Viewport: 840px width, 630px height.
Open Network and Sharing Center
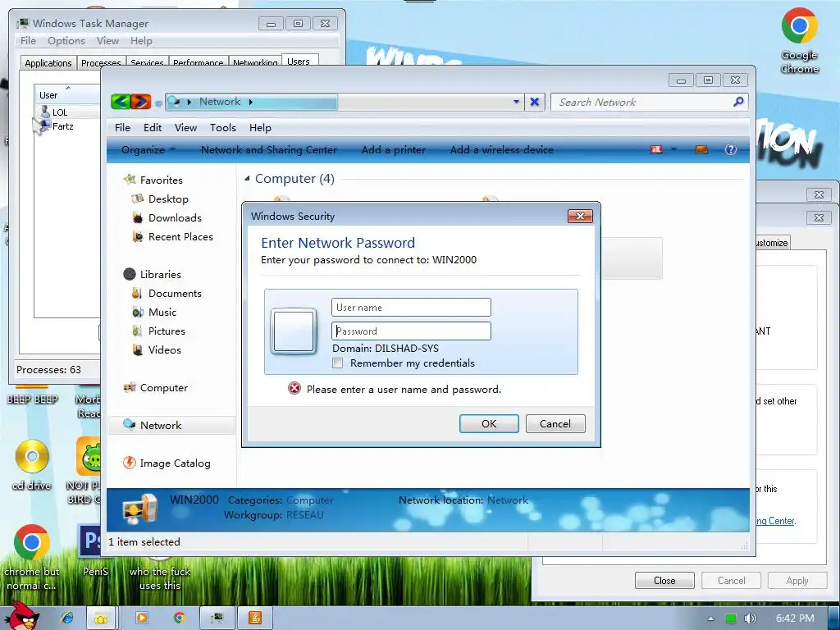pos(269,149)
